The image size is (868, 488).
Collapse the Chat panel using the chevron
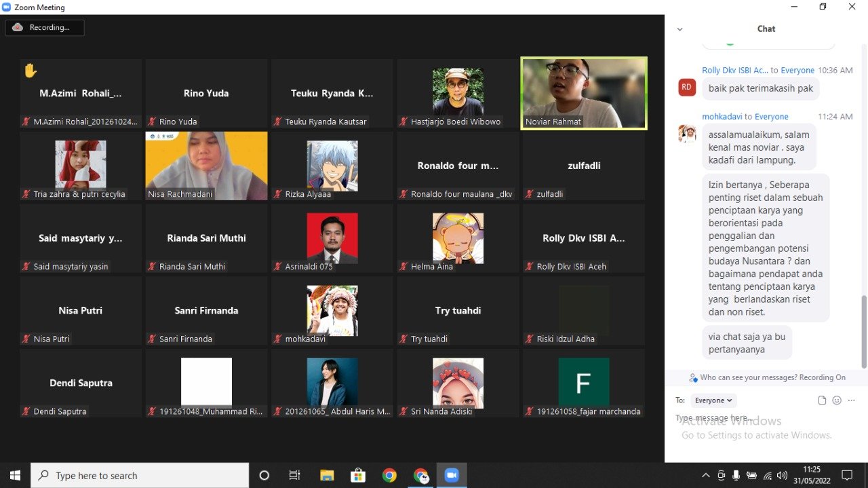point(680,29)
